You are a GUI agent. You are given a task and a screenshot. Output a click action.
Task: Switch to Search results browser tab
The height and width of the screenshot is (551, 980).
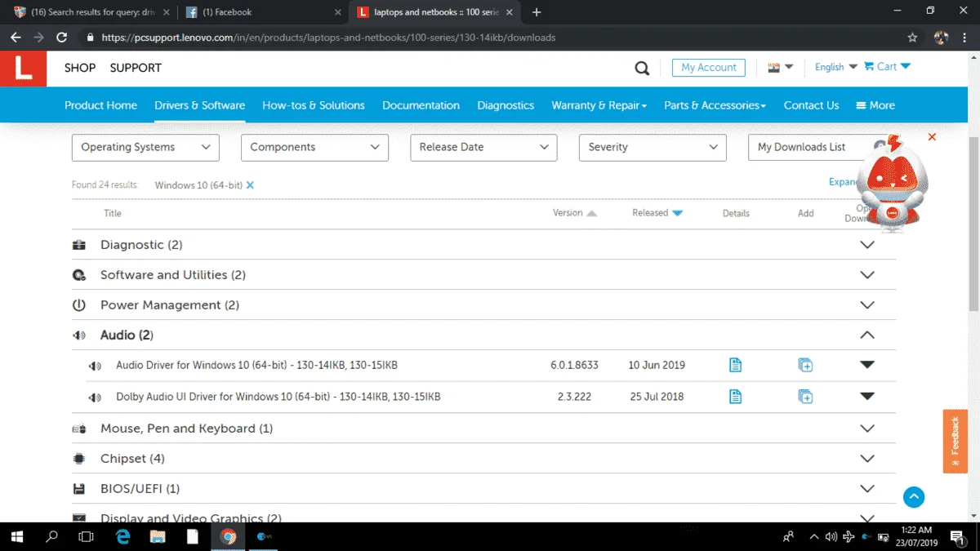point(91,12)
